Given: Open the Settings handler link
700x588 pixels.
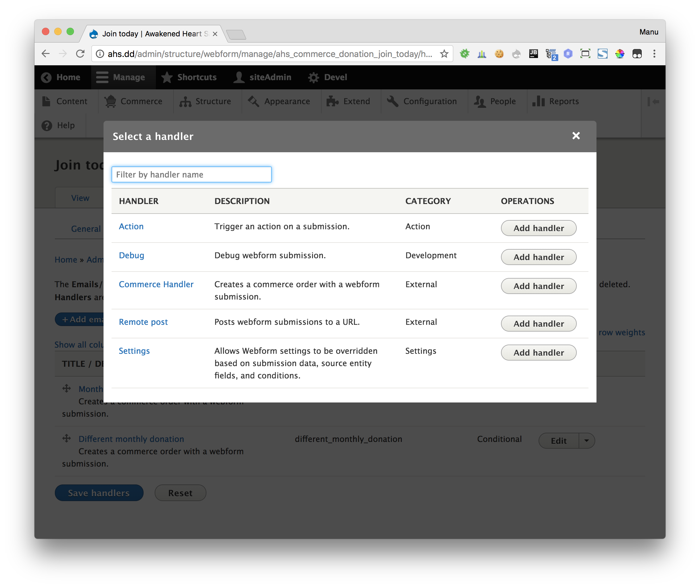Looking at the screenshot, I should click(134, 351).
